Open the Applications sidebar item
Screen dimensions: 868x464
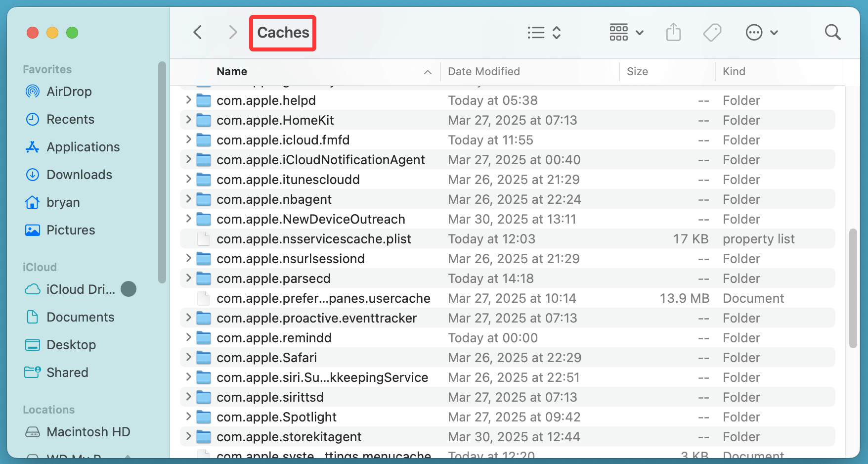pyautogui.click(x=83, y=146)
